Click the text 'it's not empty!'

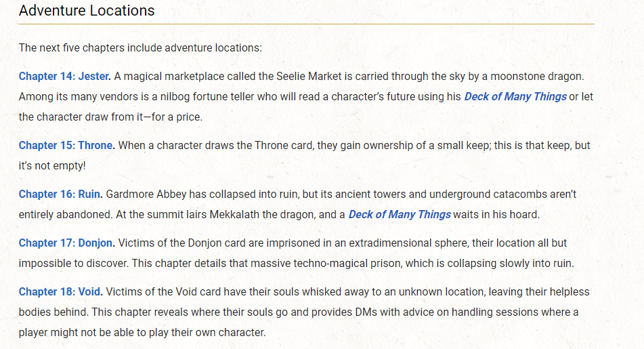[52, 165]
